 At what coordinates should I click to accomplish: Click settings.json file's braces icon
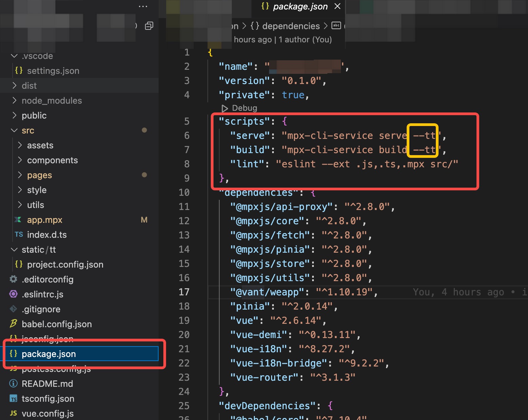pos(19,70)
